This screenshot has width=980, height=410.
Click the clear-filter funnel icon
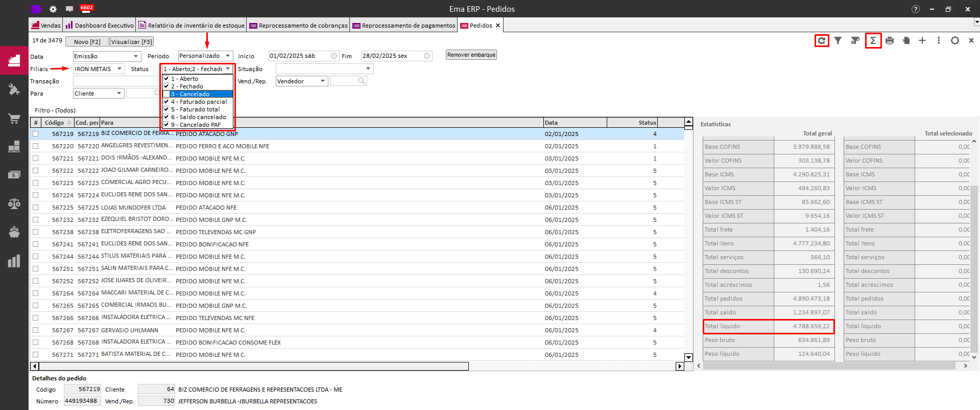(855, 40)
